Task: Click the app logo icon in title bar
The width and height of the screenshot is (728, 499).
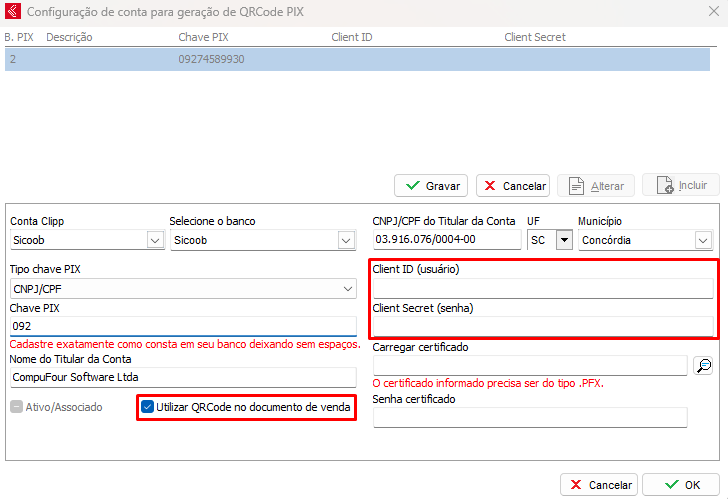Action: click(x=12, y=13)
